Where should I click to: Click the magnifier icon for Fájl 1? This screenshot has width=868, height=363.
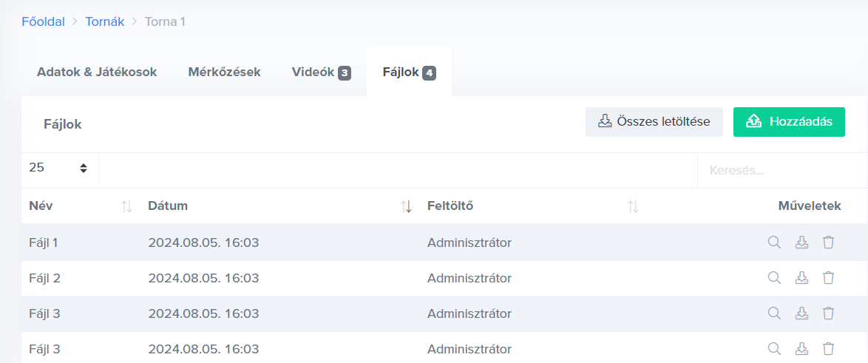[774, 242]
